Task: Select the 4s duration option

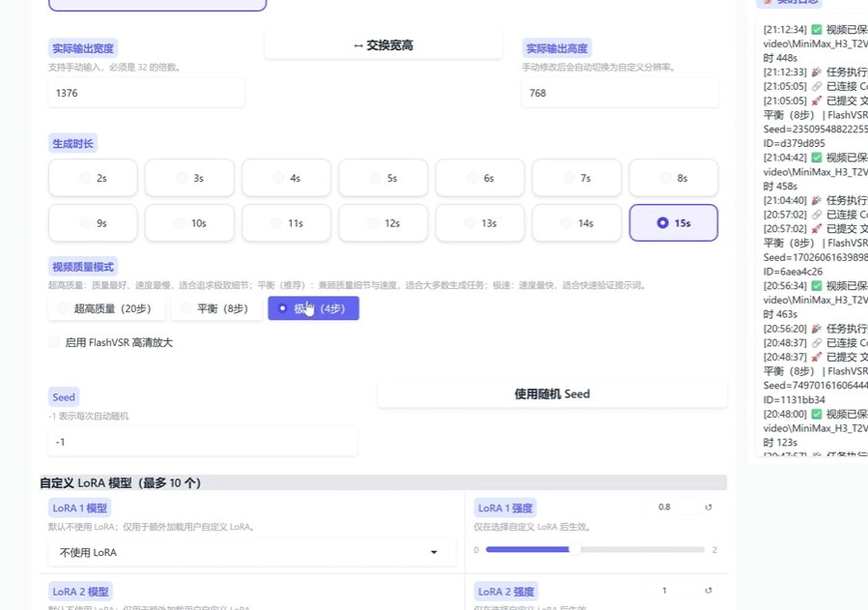Action: 287,178
